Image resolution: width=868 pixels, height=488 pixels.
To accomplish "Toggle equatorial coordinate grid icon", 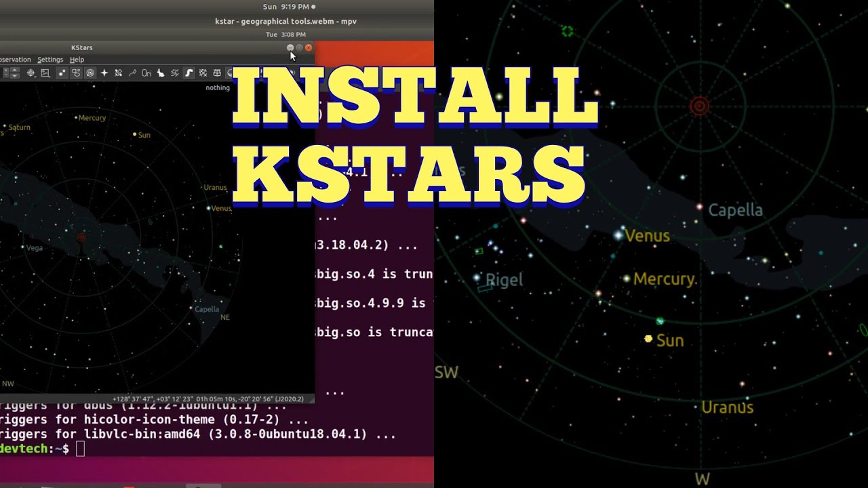I will (x=203, y=73).
